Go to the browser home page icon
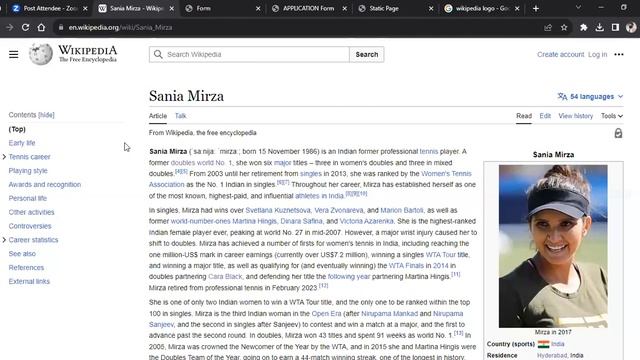The width and height of the screenshot is (640, 360). coord(41,27)
